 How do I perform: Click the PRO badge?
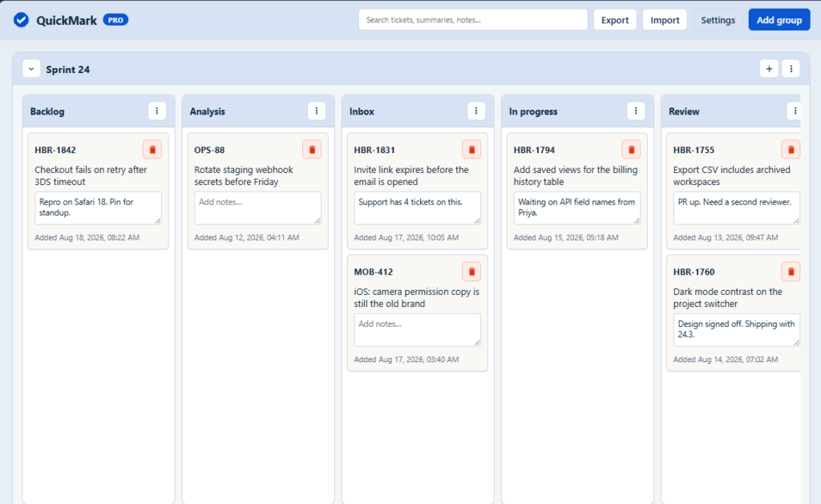pyautogui.click(x=115, y=20)
